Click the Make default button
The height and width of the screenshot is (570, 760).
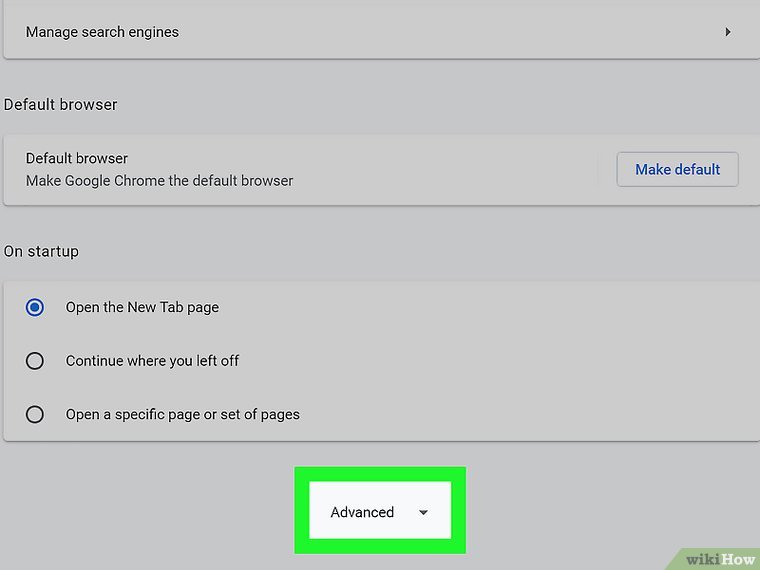point(677,169)
